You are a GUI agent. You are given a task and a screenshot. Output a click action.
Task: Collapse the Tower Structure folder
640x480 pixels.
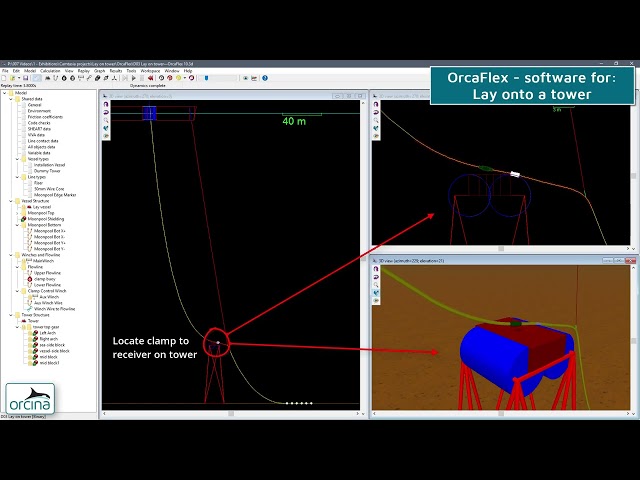11,315
